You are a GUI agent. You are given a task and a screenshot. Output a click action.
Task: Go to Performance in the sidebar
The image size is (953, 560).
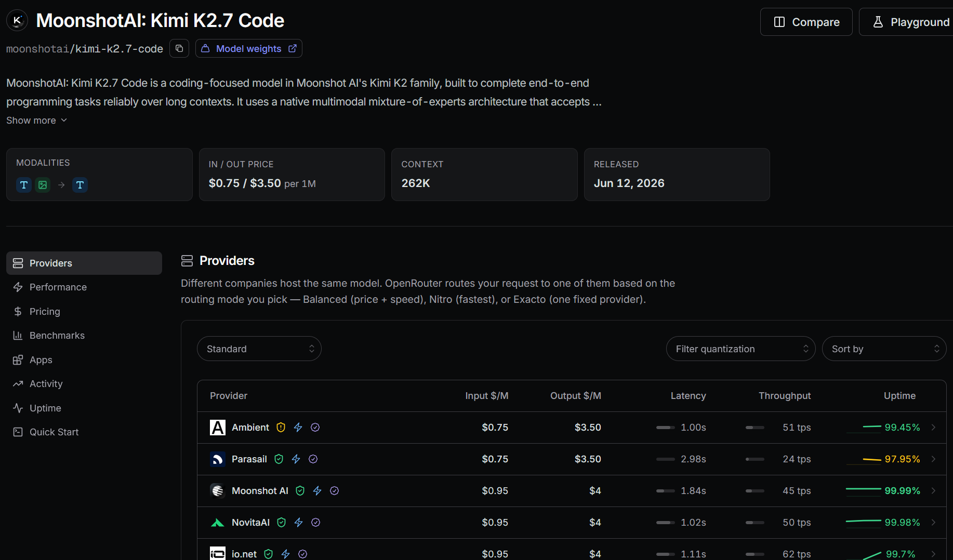coord(84,287)
